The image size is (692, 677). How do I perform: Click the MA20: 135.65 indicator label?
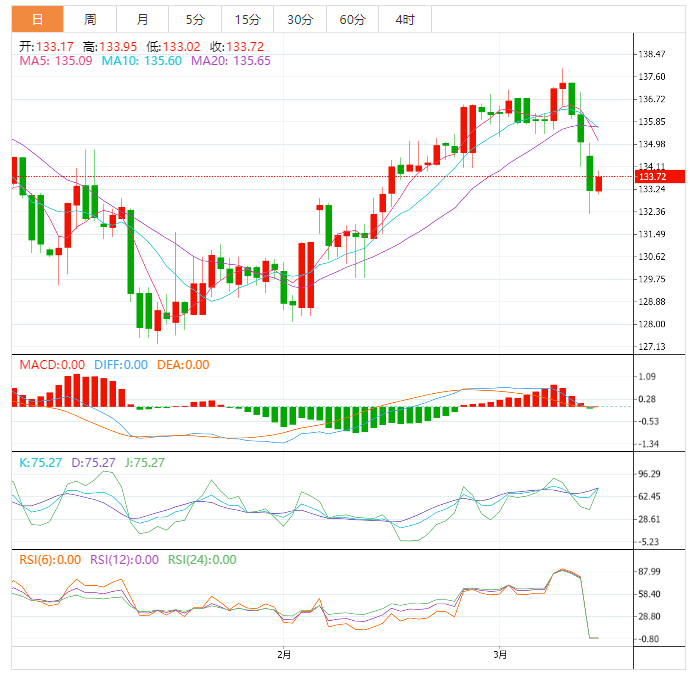(231, 60)
